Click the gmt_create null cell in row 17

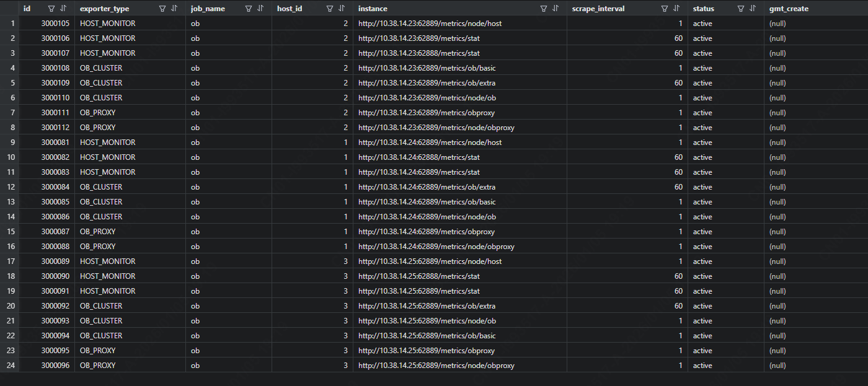[777, 261]
